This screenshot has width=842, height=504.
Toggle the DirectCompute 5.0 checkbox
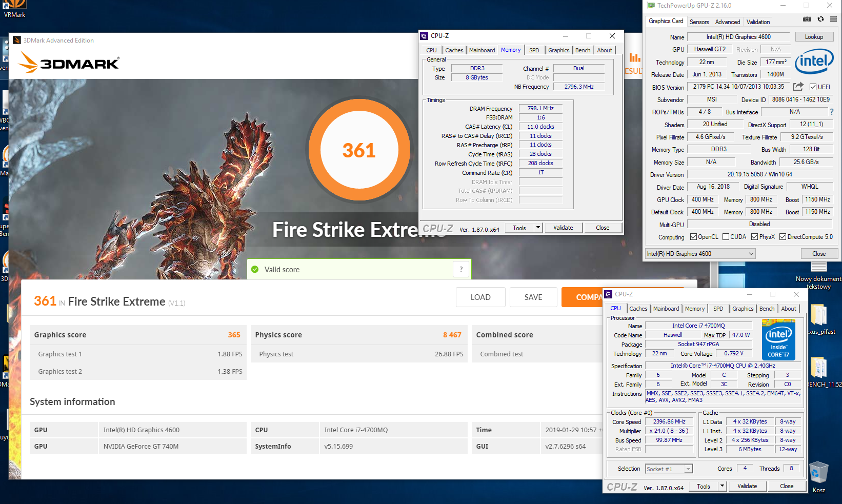pyautogui.click(x=783, y=237)
